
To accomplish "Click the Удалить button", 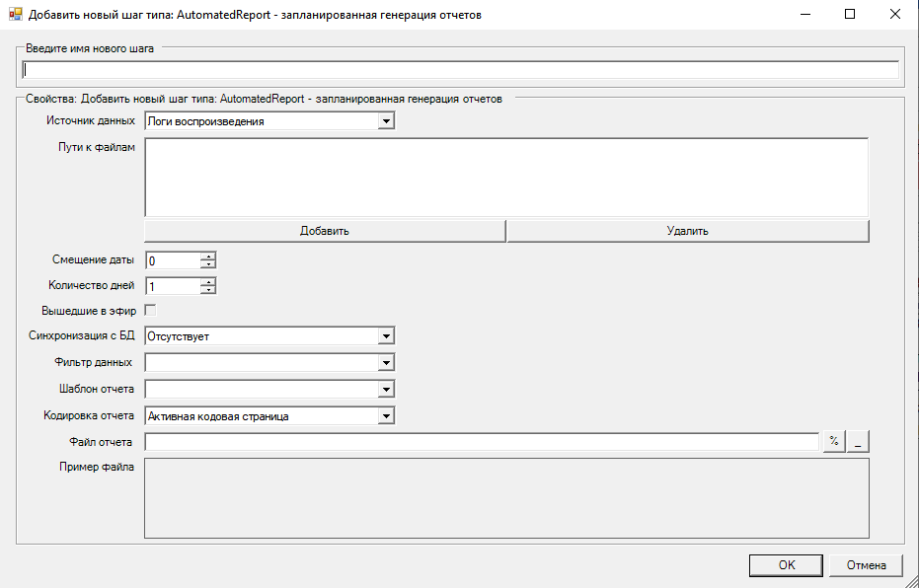I will (x=687, y=231).
